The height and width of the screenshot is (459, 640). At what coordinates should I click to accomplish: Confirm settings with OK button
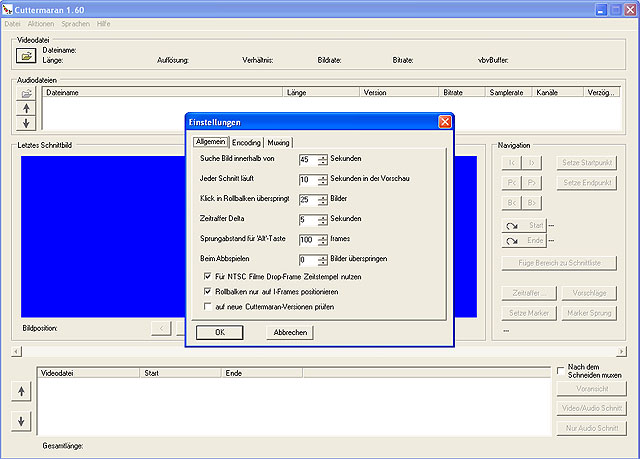coord(220,332)
